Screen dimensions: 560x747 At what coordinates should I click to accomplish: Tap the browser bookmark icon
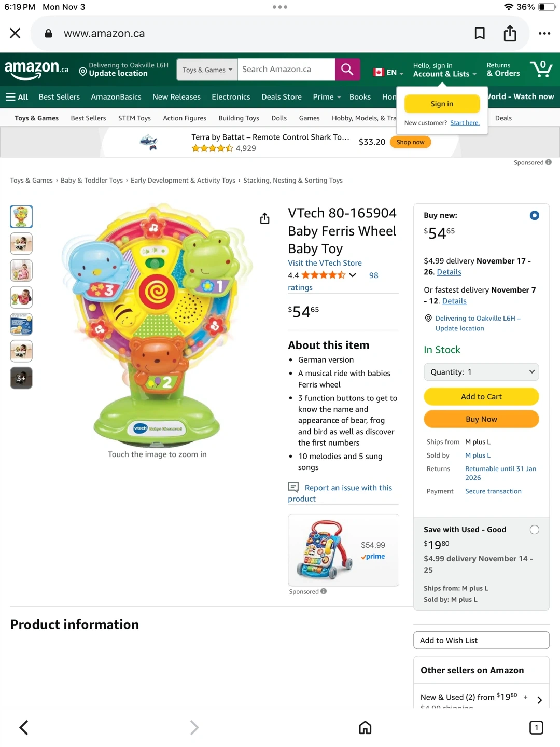(x=480, y=33)
